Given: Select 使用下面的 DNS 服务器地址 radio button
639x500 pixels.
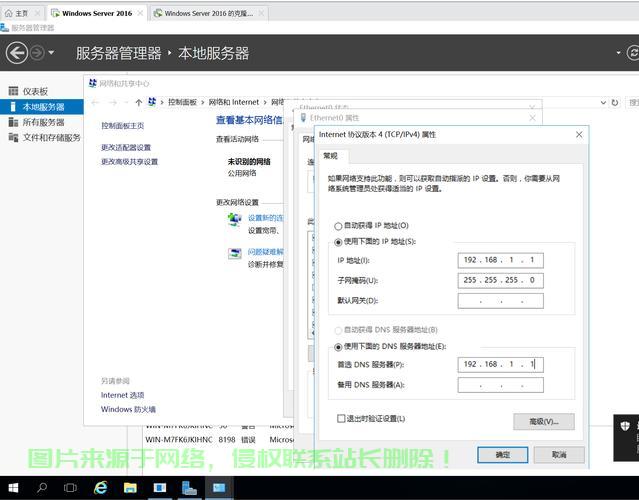Looking at the screenshot, I should click(338, 347).
